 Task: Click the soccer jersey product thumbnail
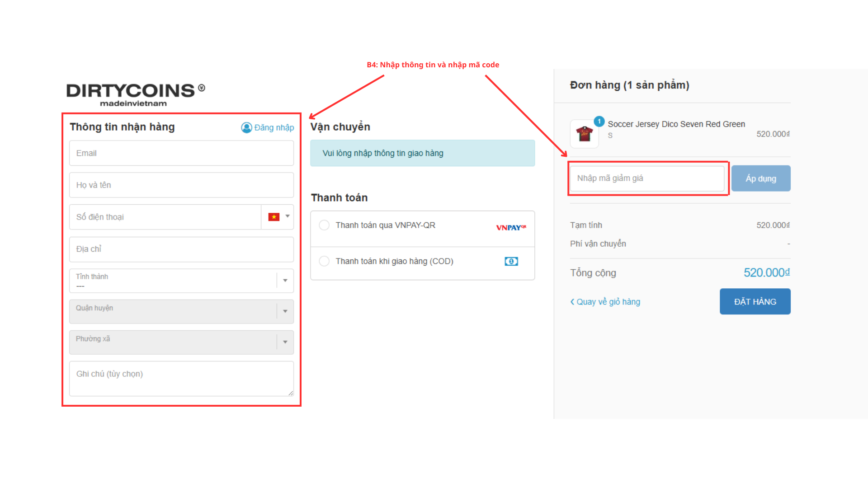(584, 134)
